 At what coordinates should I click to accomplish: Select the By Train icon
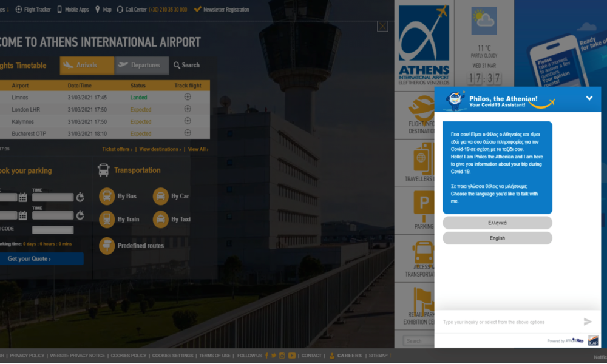point(107,219)
